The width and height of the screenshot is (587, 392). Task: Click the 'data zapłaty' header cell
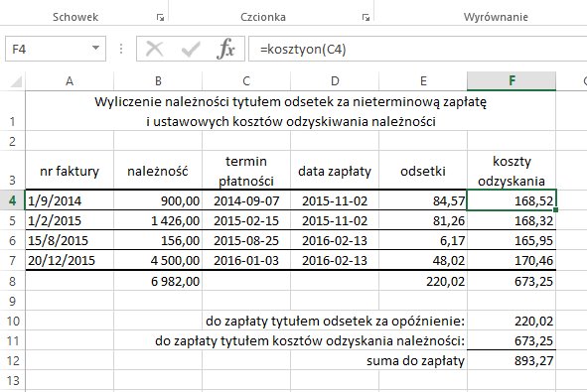coord(335,171)
